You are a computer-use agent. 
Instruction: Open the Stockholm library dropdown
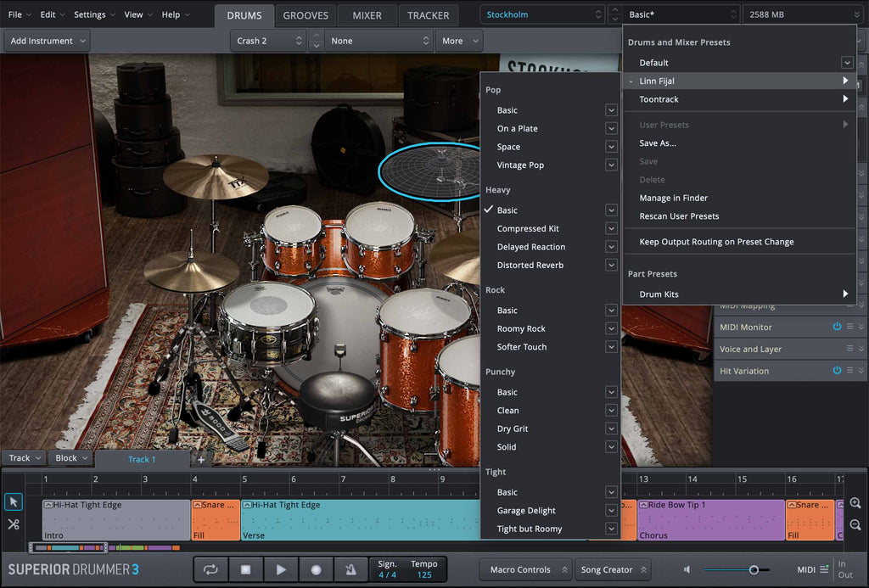pos(542,15)
